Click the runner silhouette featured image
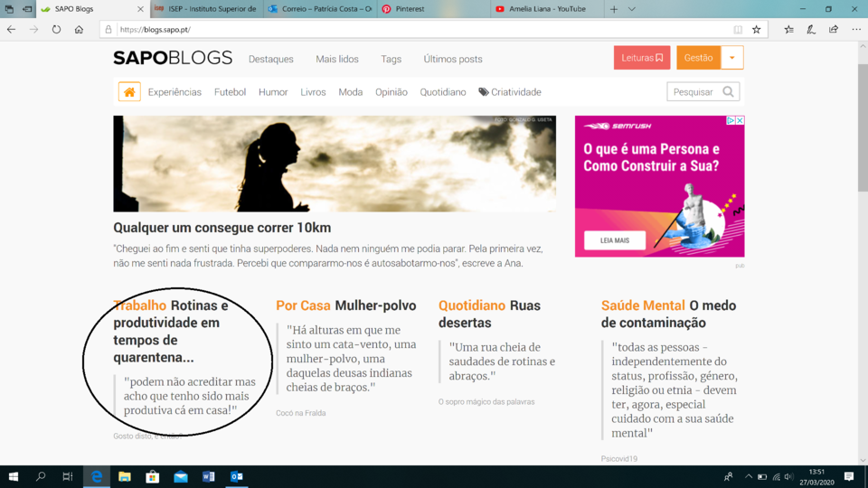 point(334,164)
